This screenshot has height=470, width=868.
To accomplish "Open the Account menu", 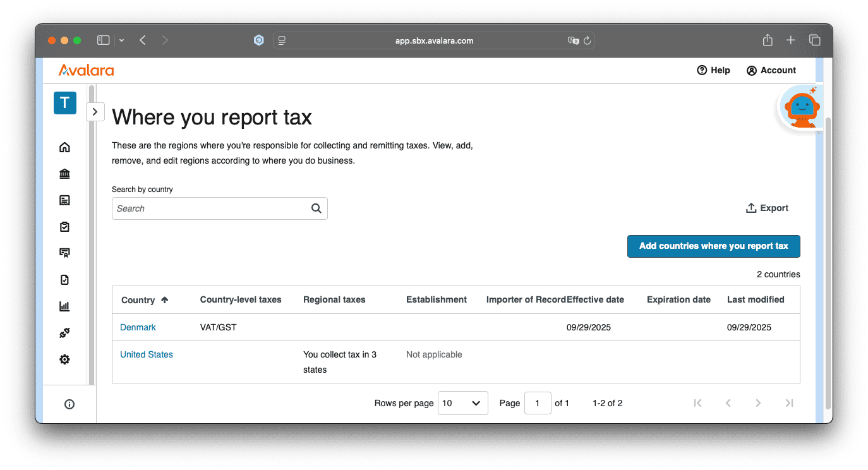I will coord(771,70).
